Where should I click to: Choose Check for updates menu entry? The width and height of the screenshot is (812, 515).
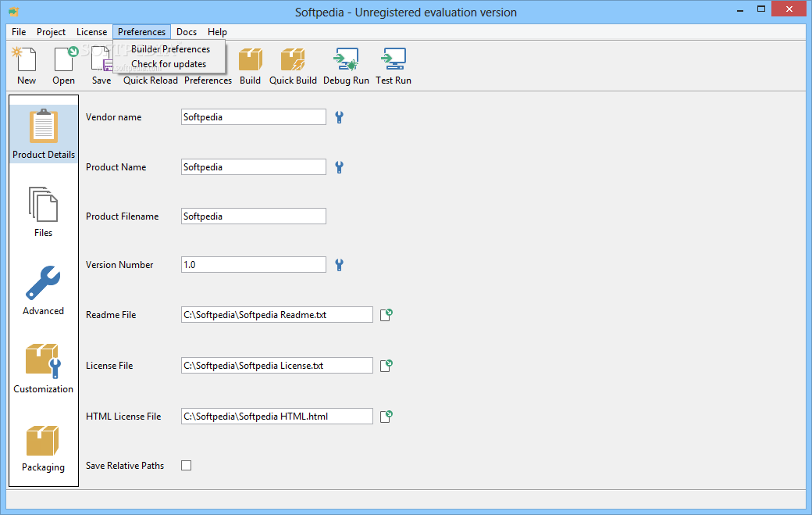170,64
